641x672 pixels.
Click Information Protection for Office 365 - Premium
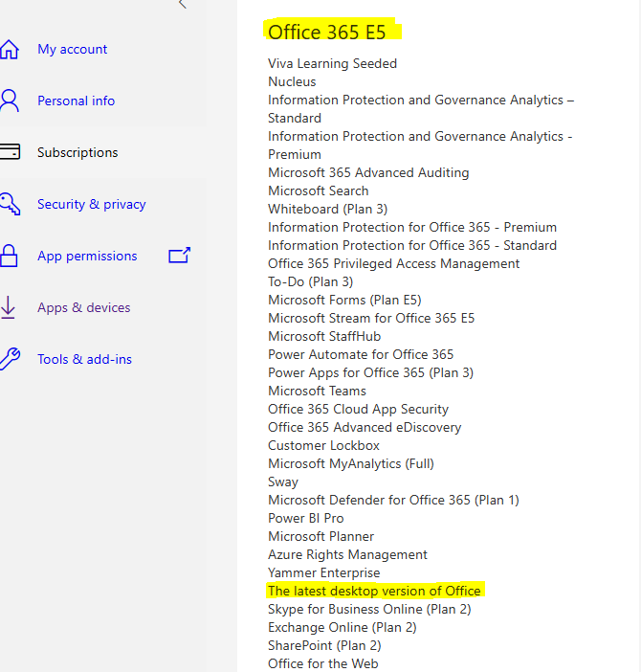click(x=412, y=227)
